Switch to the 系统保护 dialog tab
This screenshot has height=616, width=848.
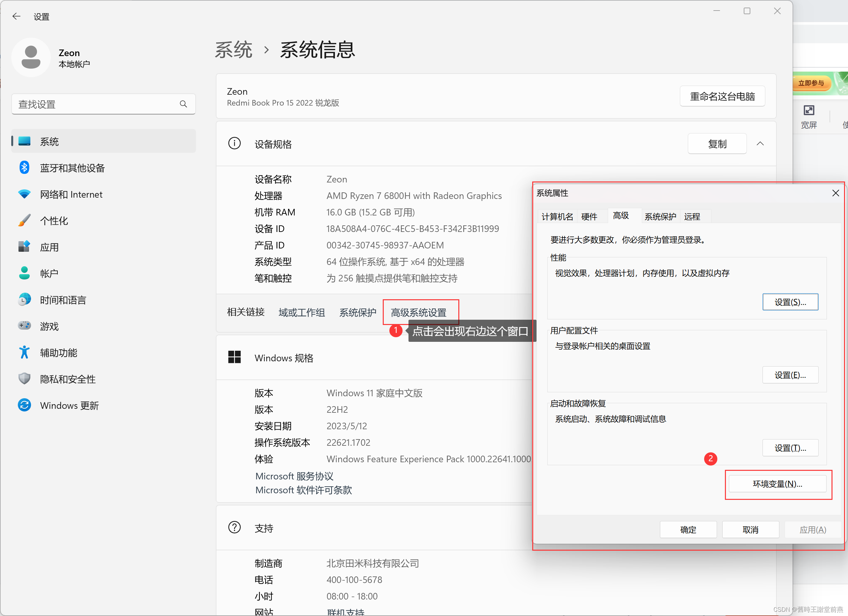coord(660,217)
